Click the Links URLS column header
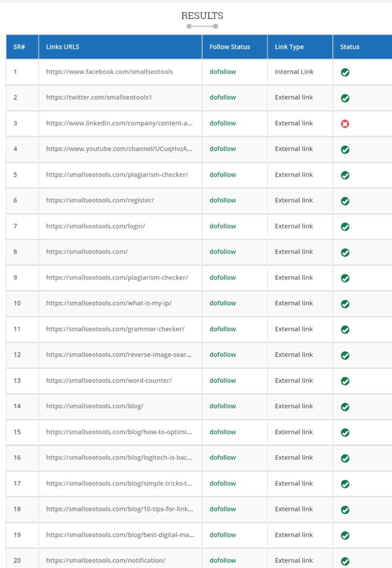392x568 pixels. [63, 47]
